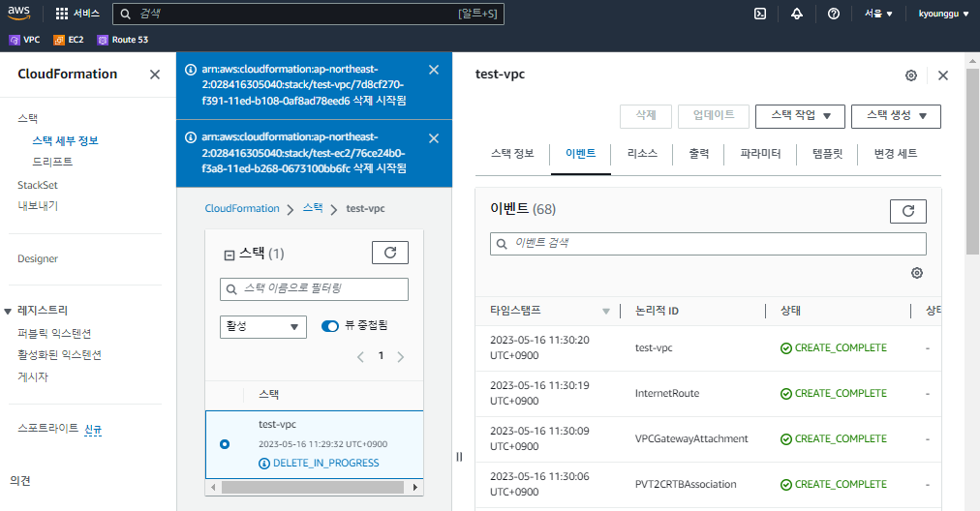The width and height of the screenshot is (980, 511).
Task: Open the stack actions dropdown
Action: [x=800, y=116]
